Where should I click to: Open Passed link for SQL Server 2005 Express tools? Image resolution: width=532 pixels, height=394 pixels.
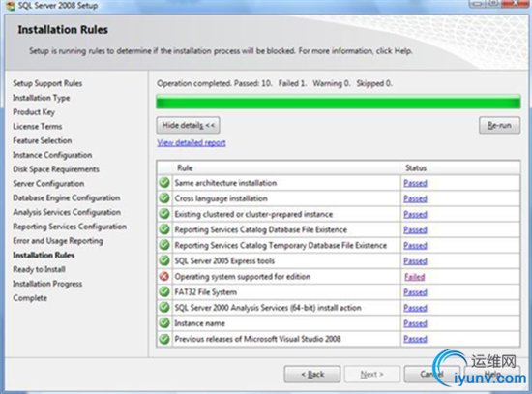tap(415, 261)
